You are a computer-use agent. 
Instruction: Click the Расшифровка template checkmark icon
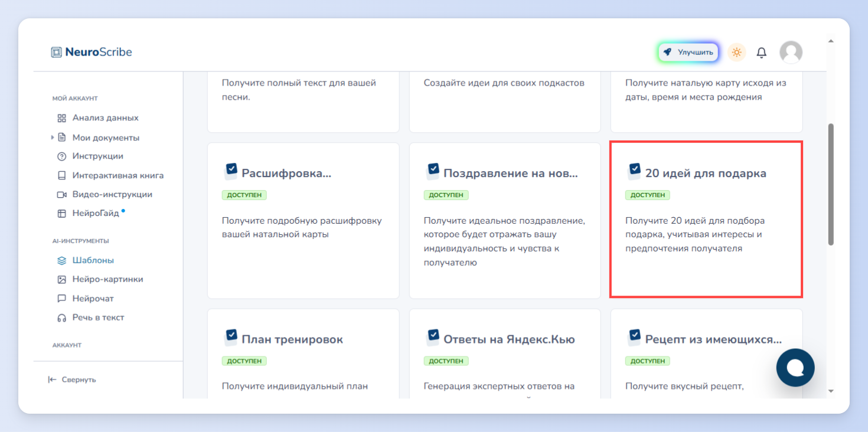coord(231,171)
